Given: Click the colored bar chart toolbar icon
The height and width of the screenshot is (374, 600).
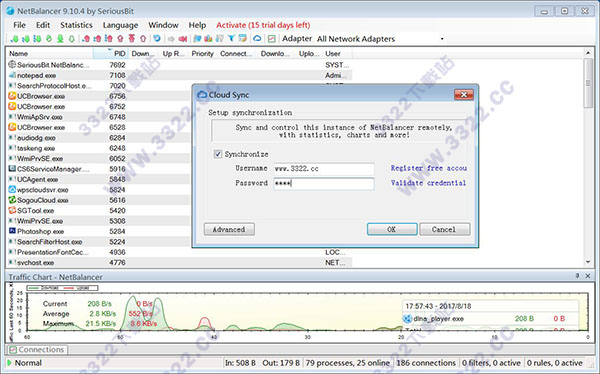Looking at the screenshot, I should tap(208, 39).
